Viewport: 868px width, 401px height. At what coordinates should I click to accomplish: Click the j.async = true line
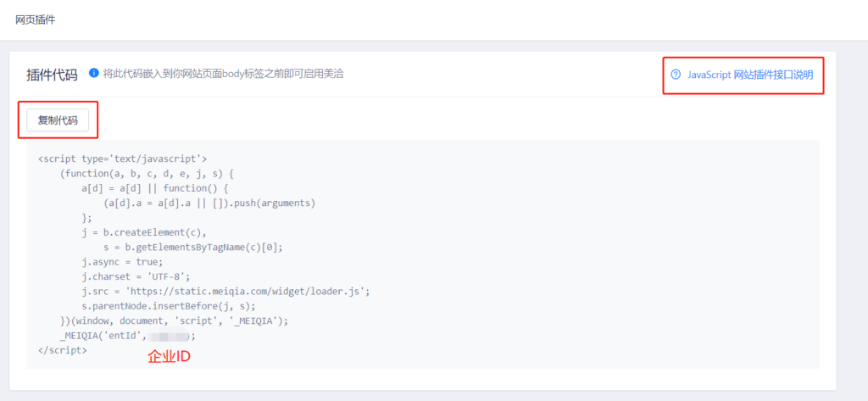122,261
